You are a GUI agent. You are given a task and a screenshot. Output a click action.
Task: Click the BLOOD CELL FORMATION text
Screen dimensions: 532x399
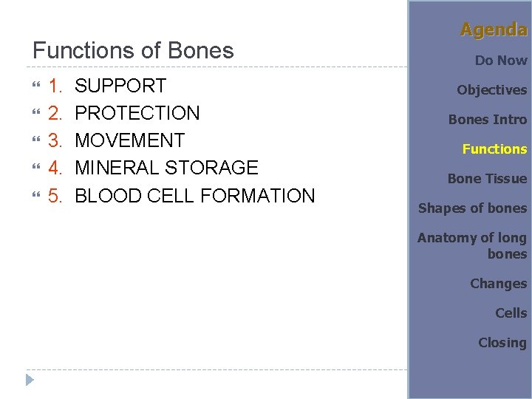[195, 196]
